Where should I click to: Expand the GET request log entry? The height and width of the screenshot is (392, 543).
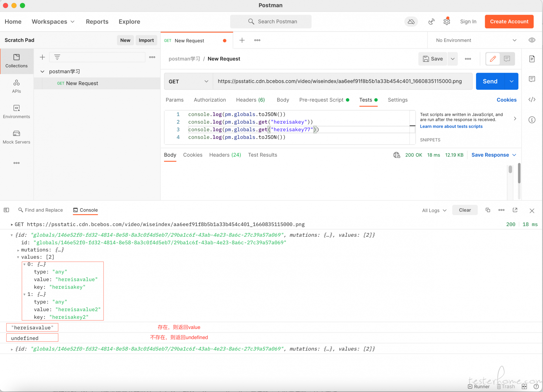pos(12,224)
